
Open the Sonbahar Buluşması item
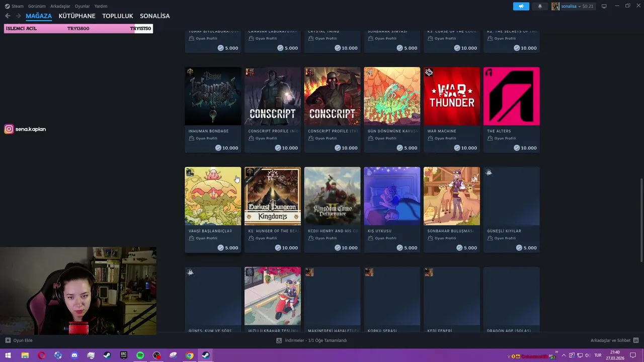[452, 210]
